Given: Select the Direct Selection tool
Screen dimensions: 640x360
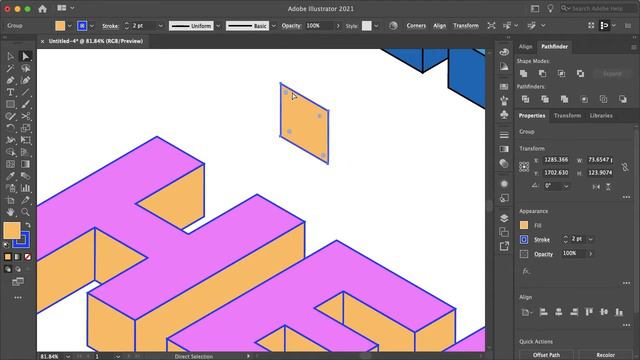Looking at the screenshot, I should click(25, 56).
